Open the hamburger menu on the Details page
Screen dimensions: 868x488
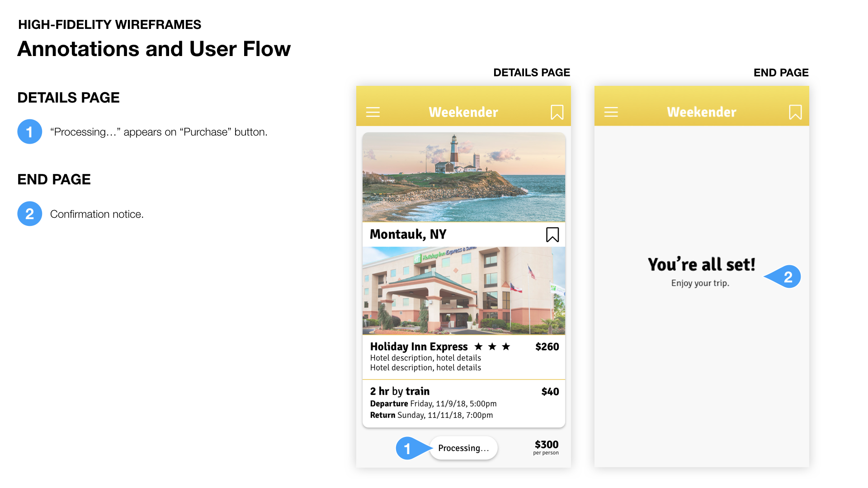coord(373,112)
